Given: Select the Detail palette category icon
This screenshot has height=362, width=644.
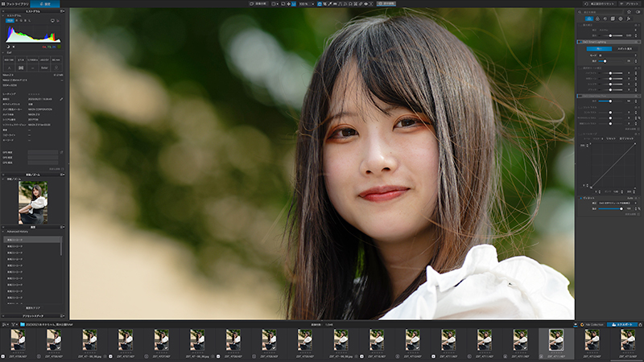Looking at the screenshot, I should pos(605,19).
